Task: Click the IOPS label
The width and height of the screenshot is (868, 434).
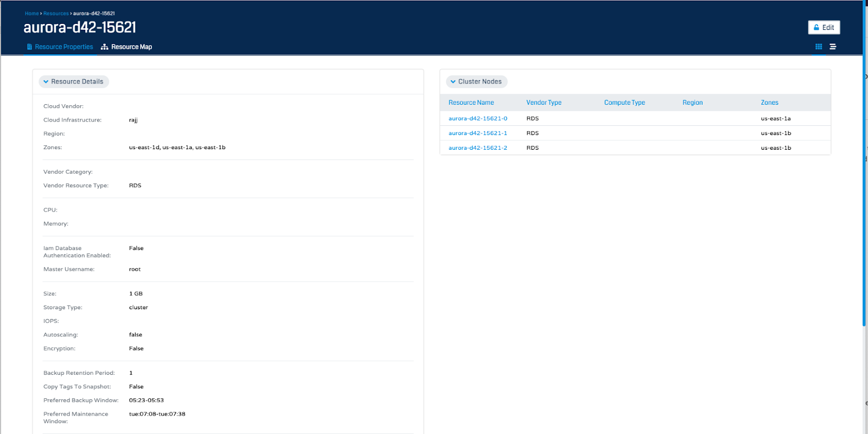Action: click(51, 321)
